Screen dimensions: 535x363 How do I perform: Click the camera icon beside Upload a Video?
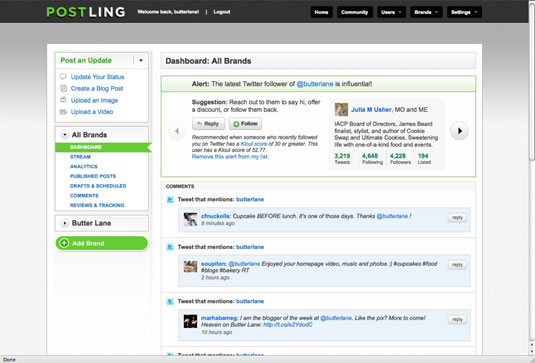point(63,112)
